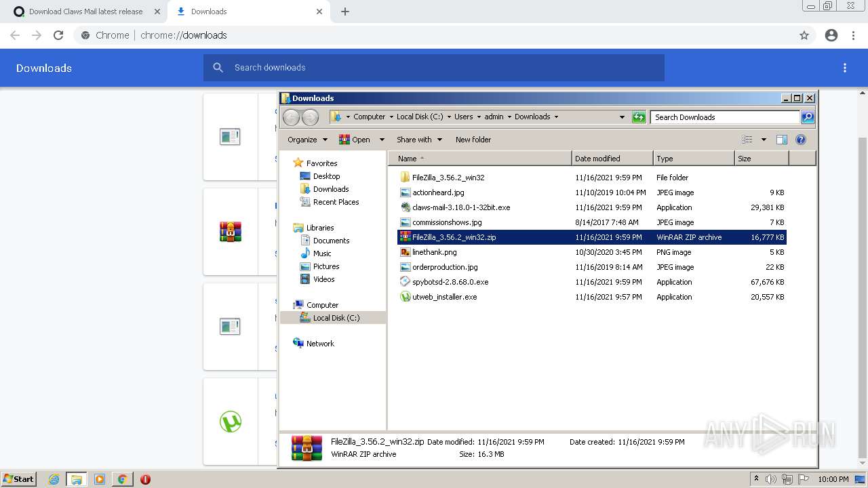
Task: Expand address bar history dropdown
Action: click(x=622, y=117)
